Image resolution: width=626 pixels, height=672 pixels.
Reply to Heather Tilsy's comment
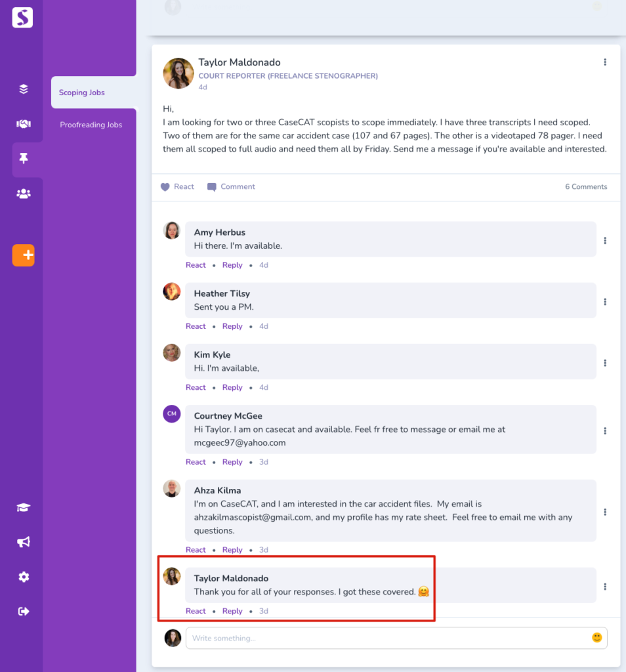click(232, 326)
